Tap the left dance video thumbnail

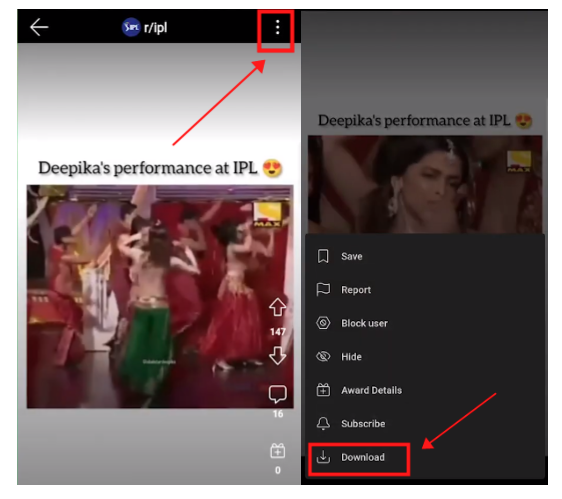[x=160, y=296]
